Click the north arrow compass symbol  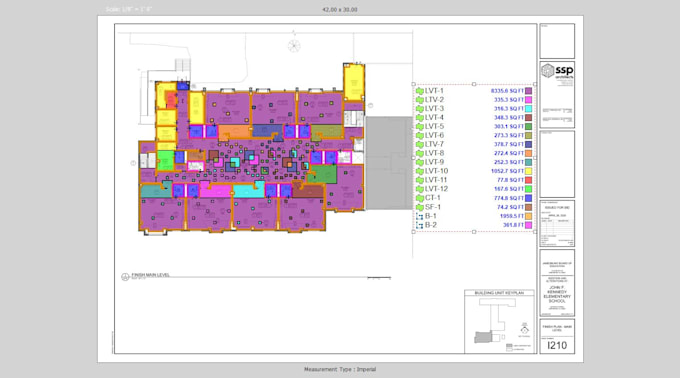tap(294, 46)
